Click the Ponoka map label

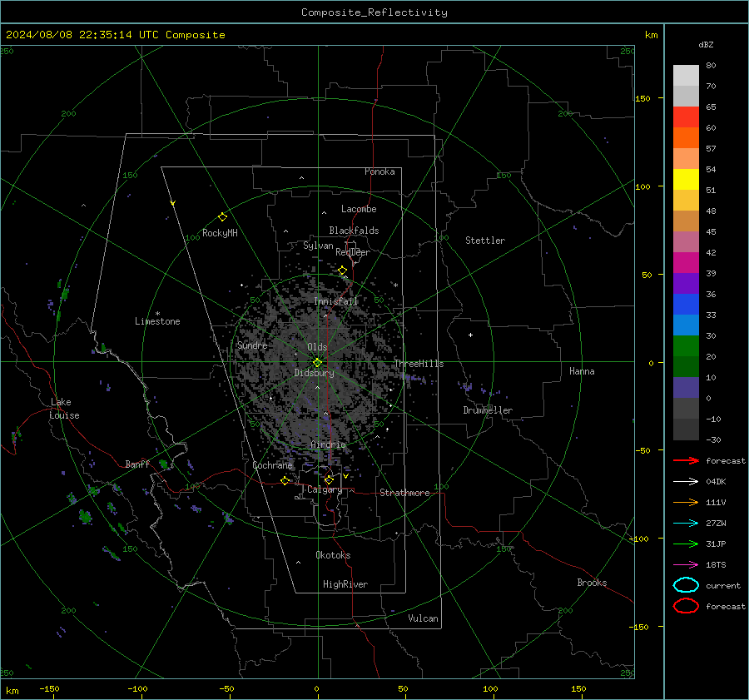tap(379, 171)
